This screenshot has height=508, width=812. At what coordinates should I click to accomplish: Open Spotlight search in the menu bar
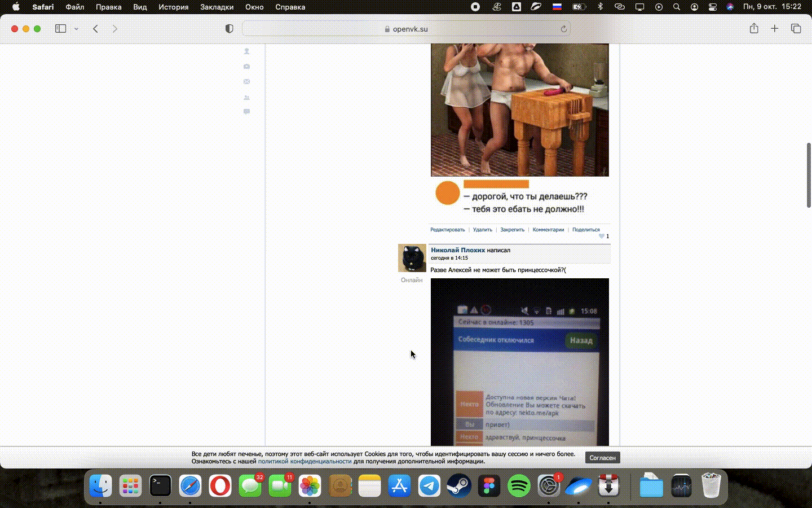point(677,7)
